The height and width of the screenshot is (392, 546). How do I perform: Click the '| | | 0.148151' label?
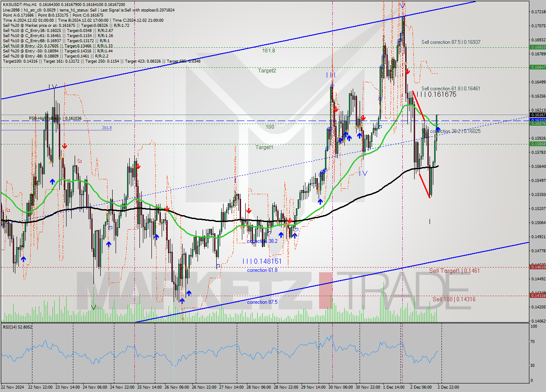point(262,261)
